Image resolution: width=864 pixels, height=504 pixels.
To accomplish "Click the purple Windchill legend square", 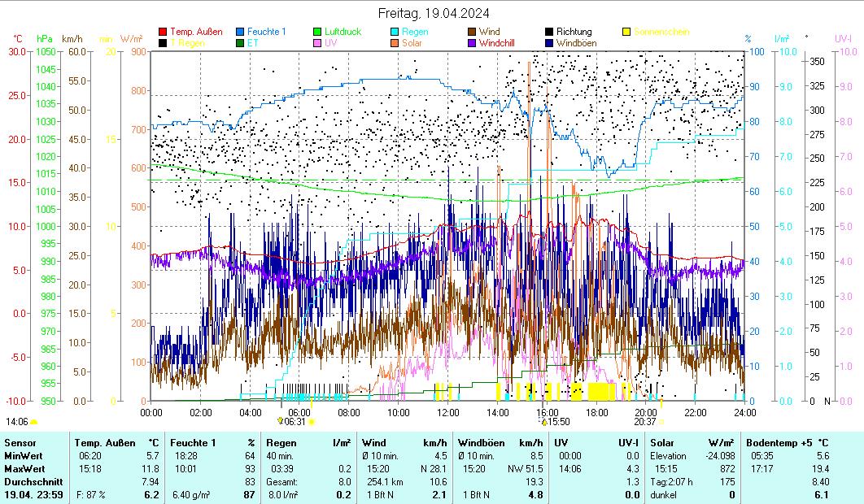I will coord(472,42).
